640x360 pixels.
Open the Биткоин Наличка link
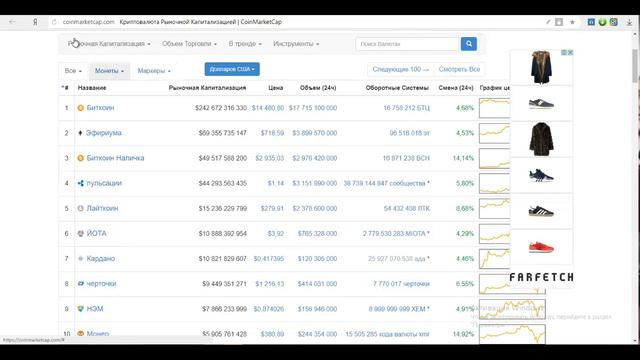coord(116,158)
